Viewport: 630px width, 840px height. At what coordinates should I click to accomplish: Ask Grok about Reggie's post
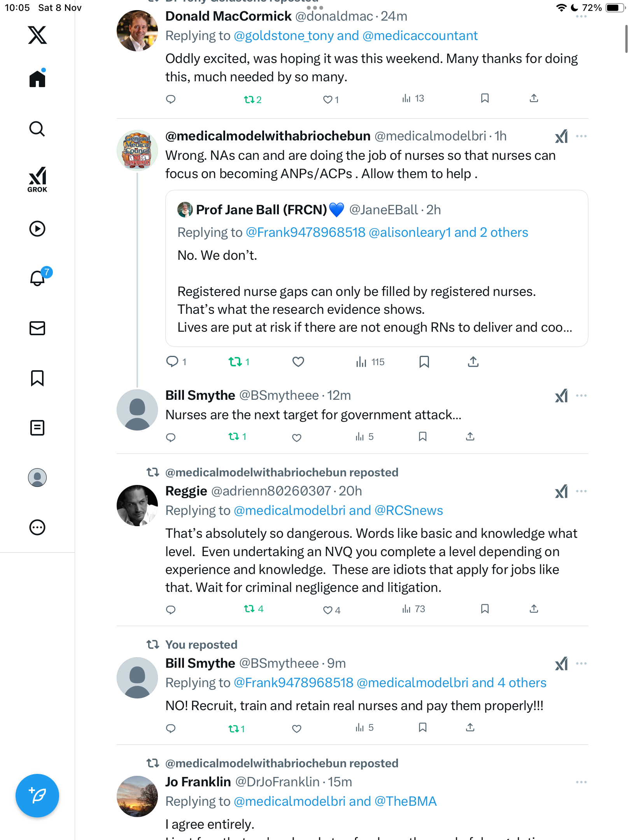[x=561, y=492]
